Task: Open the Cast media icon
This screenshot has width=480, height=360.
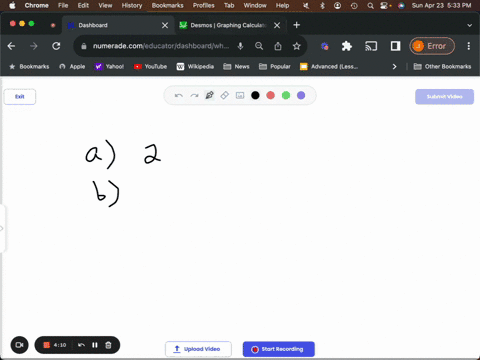Action: pos(371,46)
